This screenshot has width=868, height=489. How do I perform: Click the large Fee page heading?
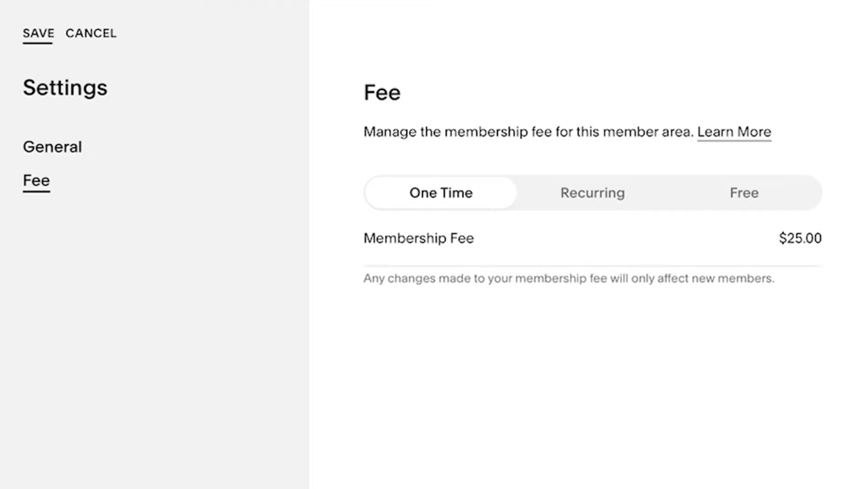point(382,92)
